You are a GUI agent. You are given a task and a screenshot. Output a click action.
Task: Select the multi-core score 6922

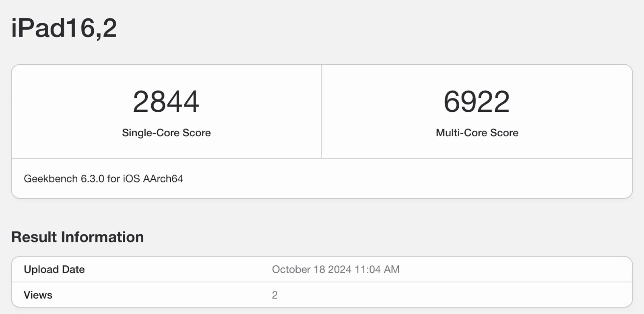pos(477,102)
